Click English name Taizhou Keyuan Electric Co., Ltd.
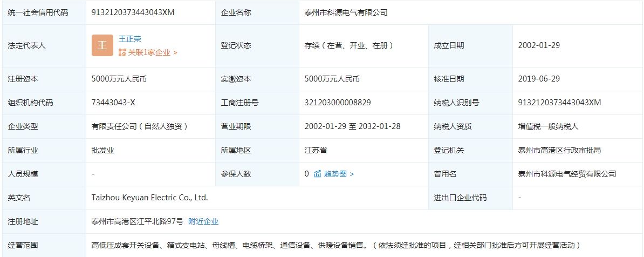 pyautogui.click(x=149, y=198)
